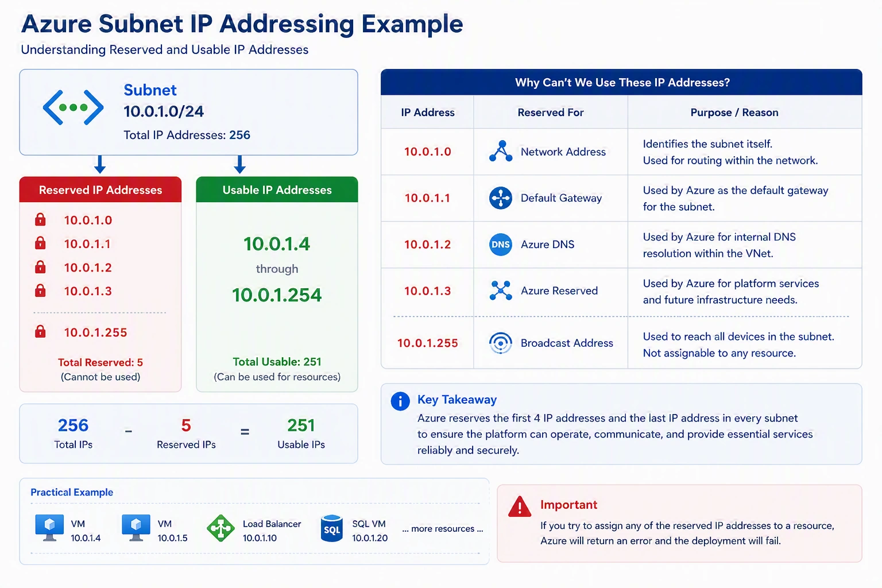Select the lock icon next to 10.0.1.3
The width and height of the screenshot is (882, 588).
click(x=40, y=291)
